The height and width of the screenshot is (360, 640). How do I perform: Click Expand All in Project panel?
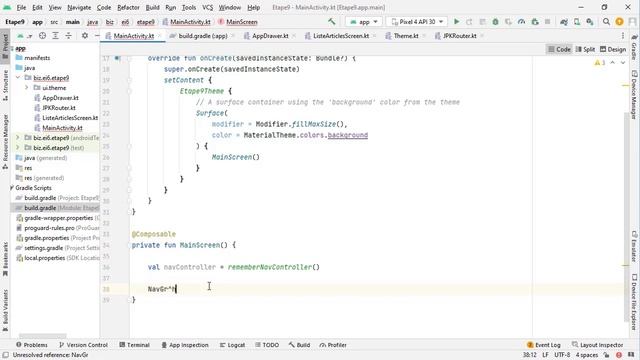coord(56,36)
